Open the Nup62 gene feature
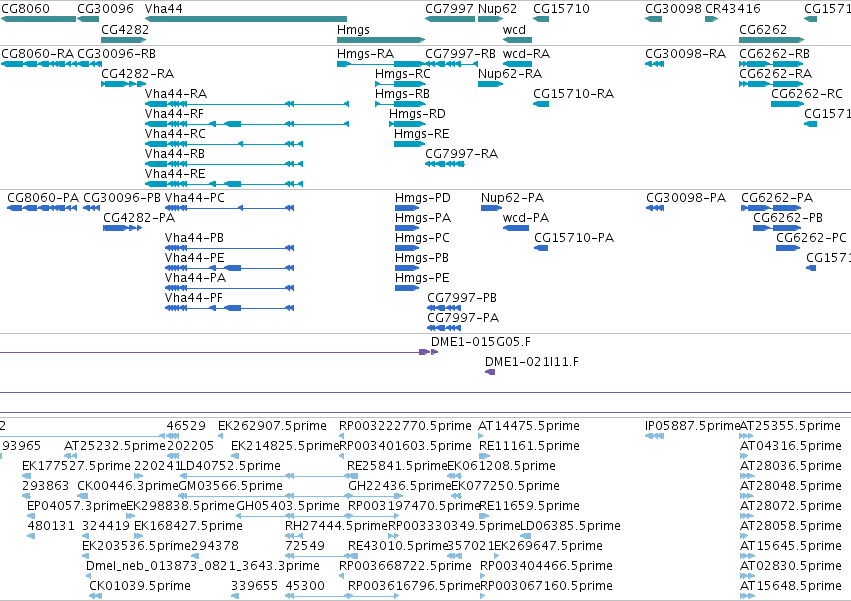The height and width of the screenshot is (601, 851). (x=491, y=19)
